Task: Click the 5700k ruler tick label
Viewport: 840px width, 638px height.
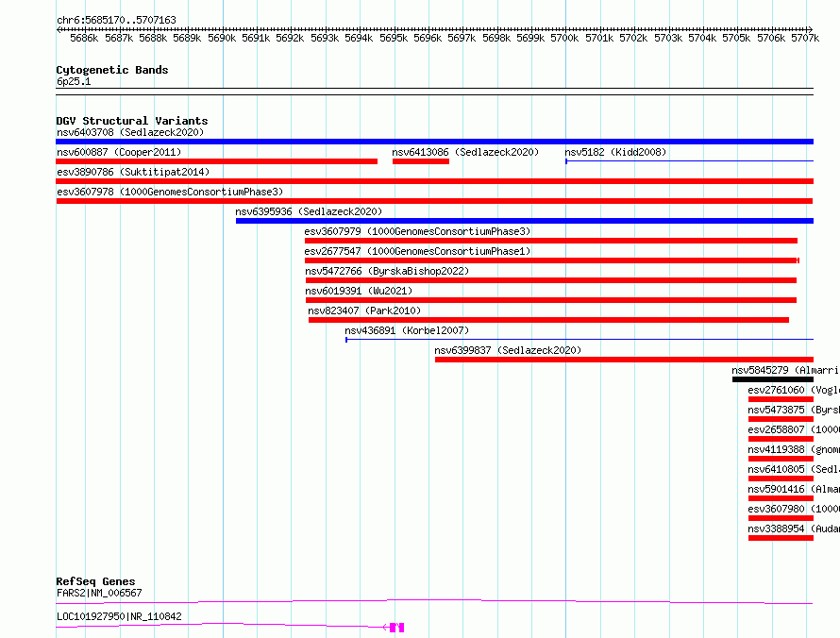Action: (564, 38)
